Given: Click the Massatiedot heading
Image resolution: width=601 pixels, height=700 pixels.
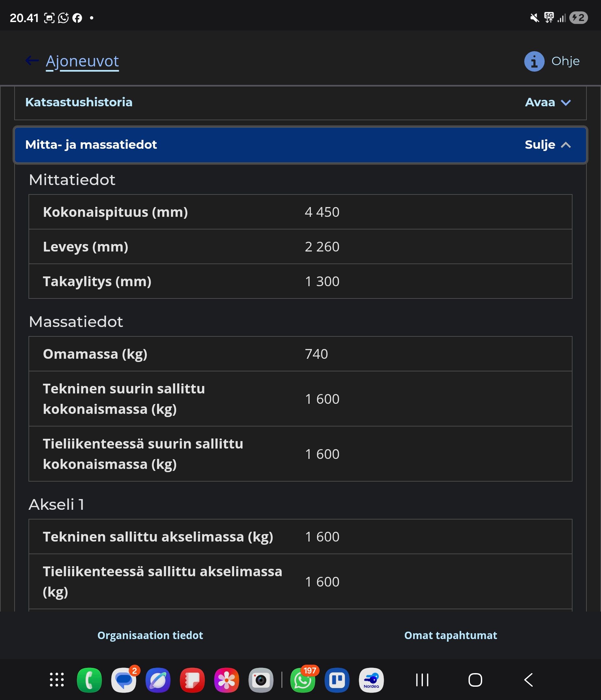Looking at the screenshot, I should (76, 321).
